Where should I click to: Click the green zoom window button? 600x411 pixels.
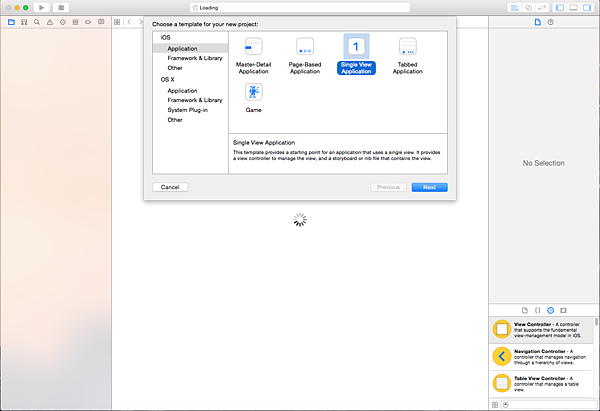pyautogui.click(x=26, y=8)
